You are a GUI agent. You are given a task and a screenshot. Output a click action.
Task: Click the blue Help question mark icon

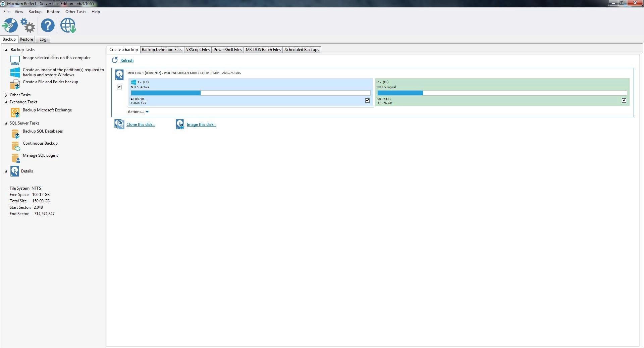tap(48, 26)
